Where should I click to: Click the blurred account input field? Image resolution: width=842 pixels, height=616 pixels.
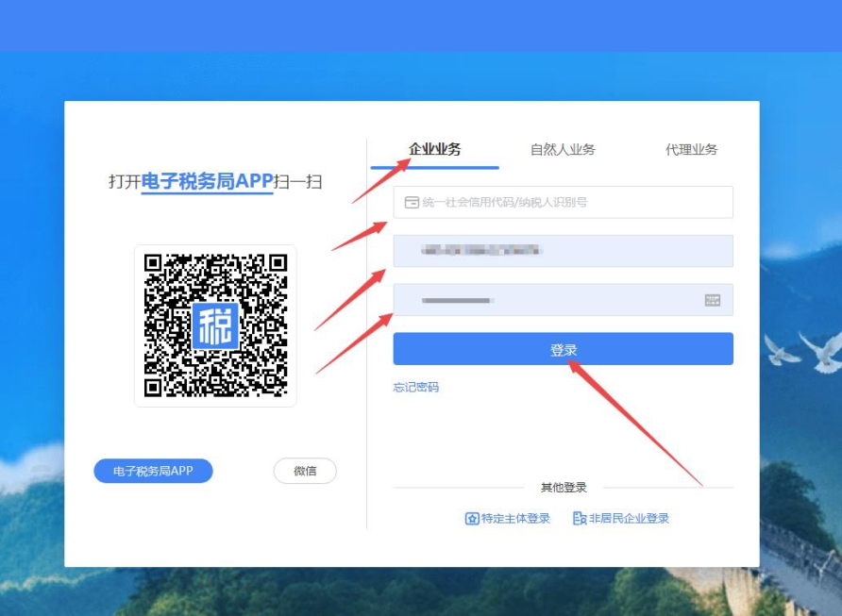click(x=563, y=251)
